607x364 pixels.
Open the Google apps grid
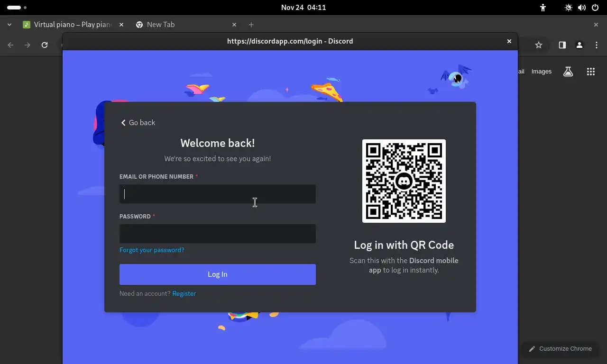pos(591,72)
